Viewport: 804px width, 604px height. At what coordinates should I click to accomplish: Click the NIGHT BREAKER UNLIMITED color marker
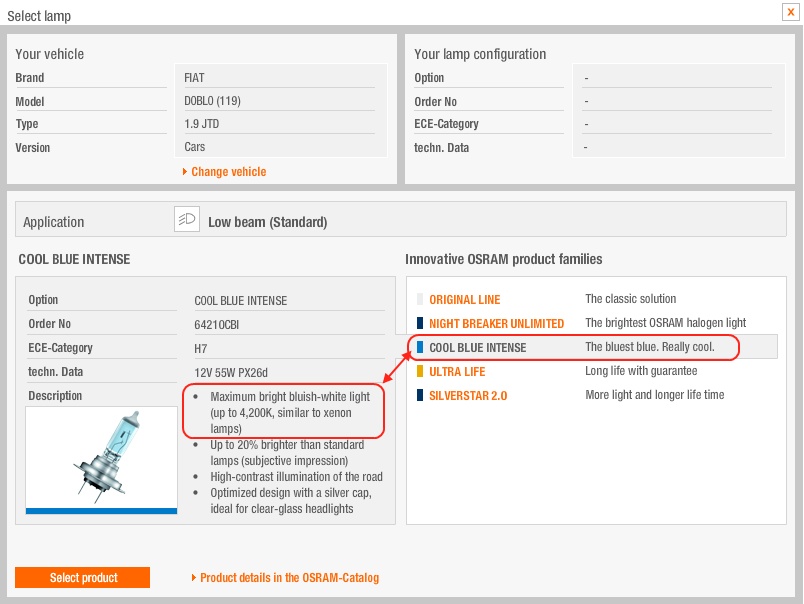420,324
